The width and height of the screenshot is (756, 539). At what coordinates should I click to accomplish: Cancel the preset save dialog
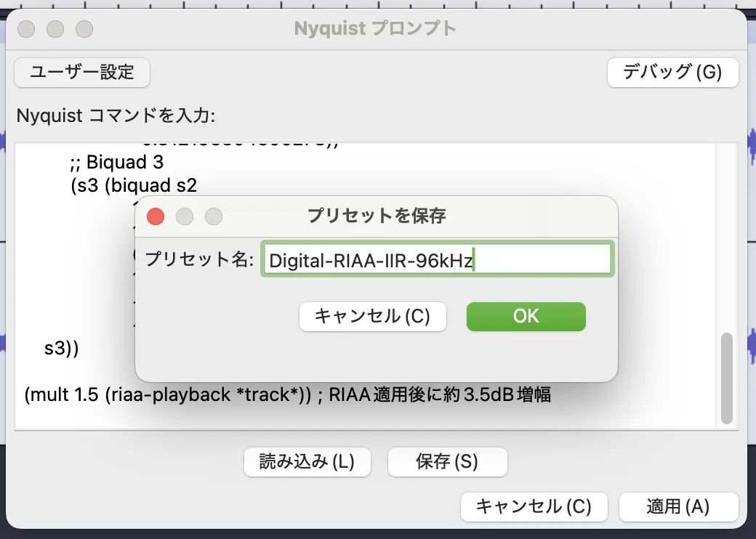[372, 316]
